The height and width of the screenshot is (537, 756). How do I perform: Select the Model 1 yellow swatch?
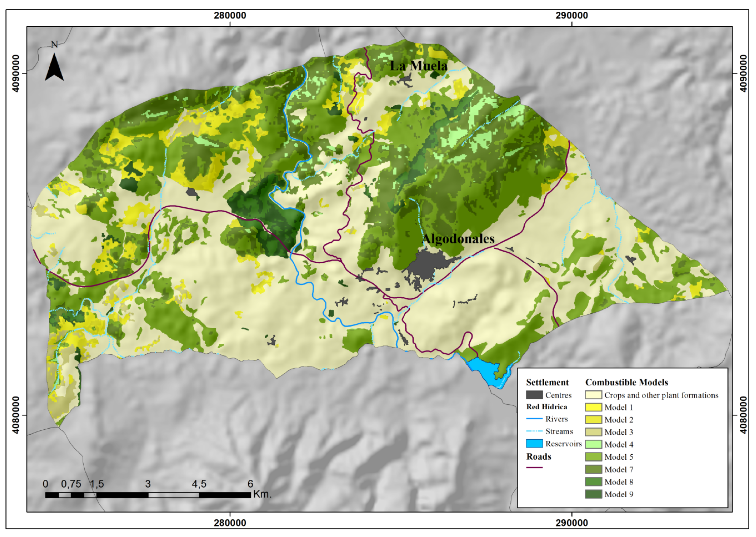[593, 407]
